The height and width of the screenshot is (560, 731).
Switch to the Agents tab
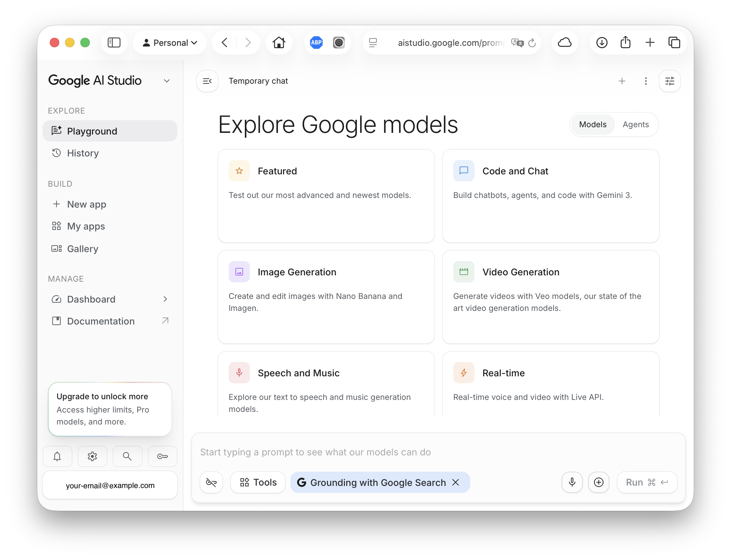tap(636, 124)
